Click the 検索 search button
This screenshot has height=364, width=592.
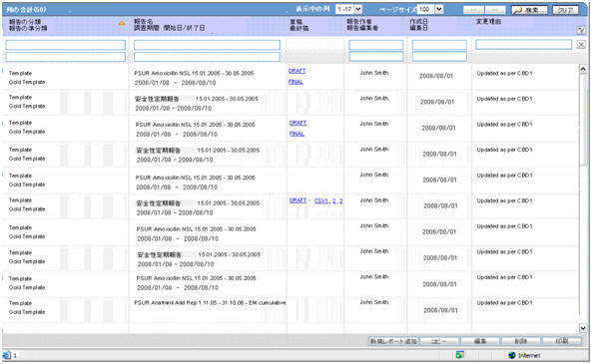(x=529, y=10)
